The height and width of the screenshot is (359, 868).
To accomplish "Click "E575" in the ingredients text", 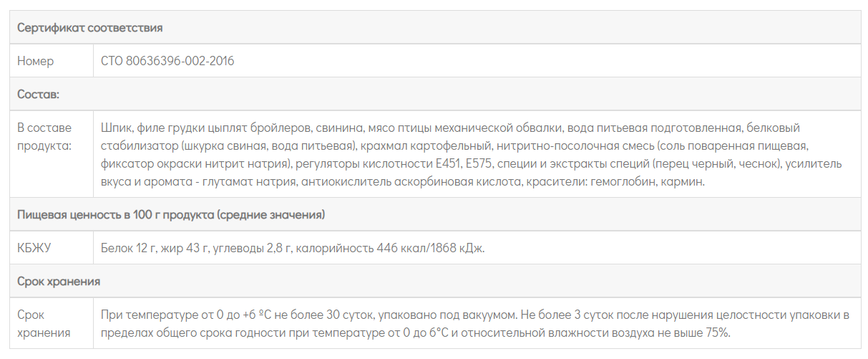I will [480, 164].
